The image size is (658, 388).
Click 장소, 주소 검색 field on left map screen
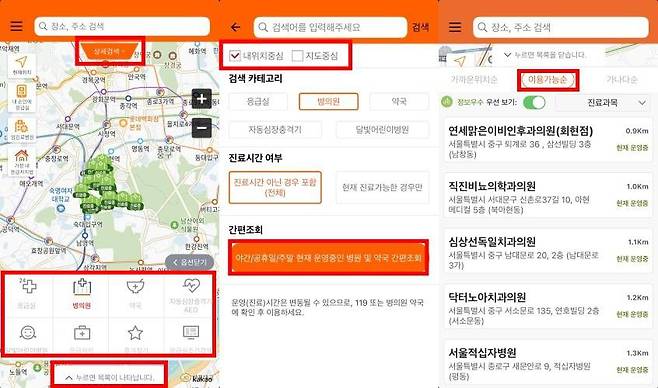coord(122,26)
